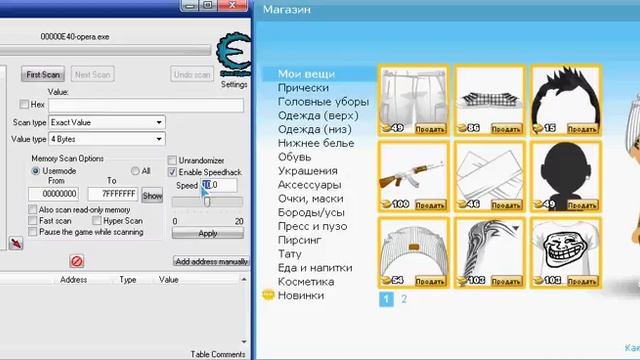The height and width of the screenshot is (360, 640).
Task: Click address list scroll up arrow
Action: pos(244,280)
